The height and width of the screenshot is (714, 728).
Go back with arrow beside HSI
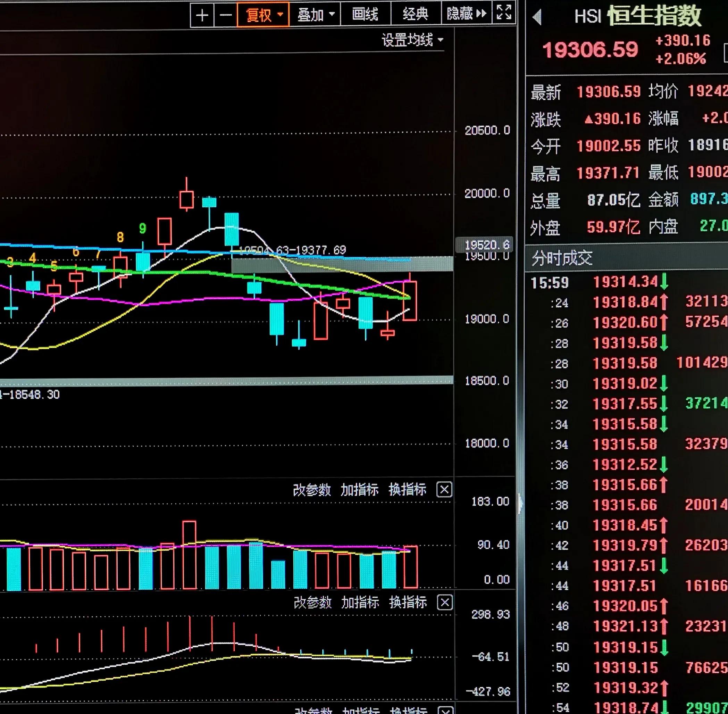click(x=537, y=17)
